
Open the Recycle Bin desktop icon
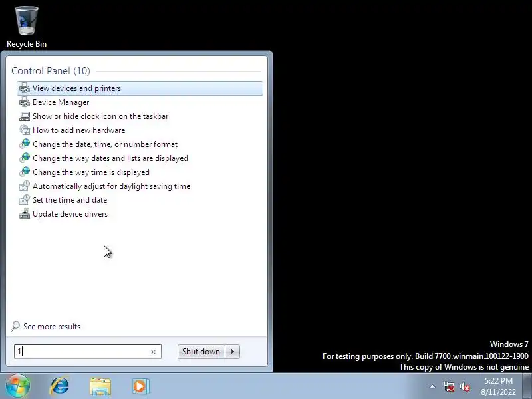pyautogui.click(x=27, y=27)
